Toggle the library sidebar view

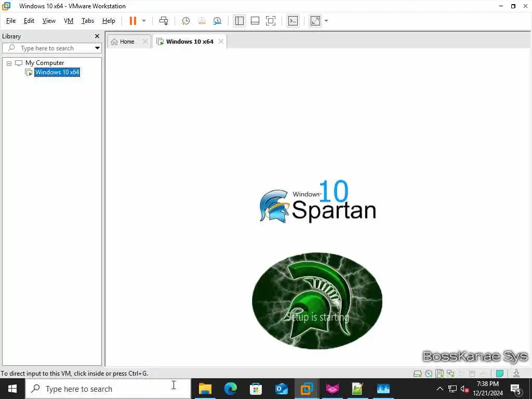[239, 21]
